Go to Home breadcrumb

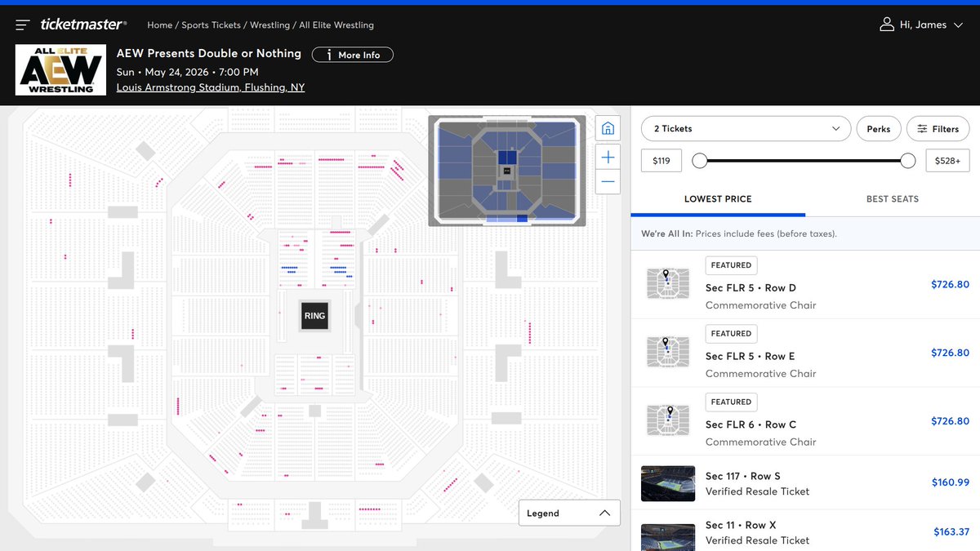click(160, 25)
